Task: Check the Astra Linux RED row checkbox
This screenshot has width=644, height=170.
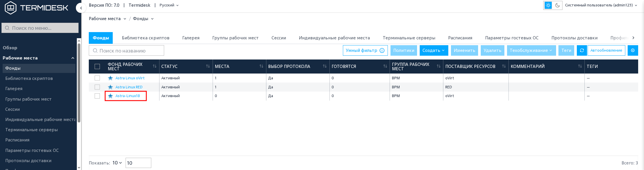Action: coord(97,87)
